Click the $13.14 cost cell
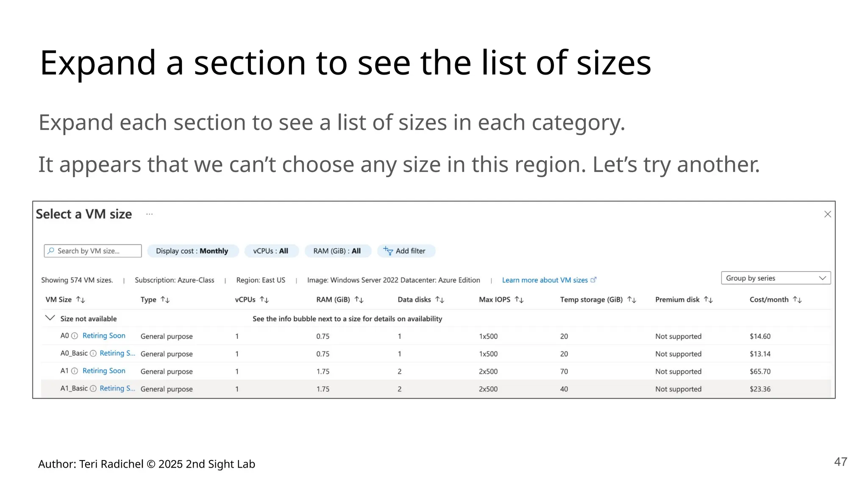The image size is (868, 488). click(760, 354)
